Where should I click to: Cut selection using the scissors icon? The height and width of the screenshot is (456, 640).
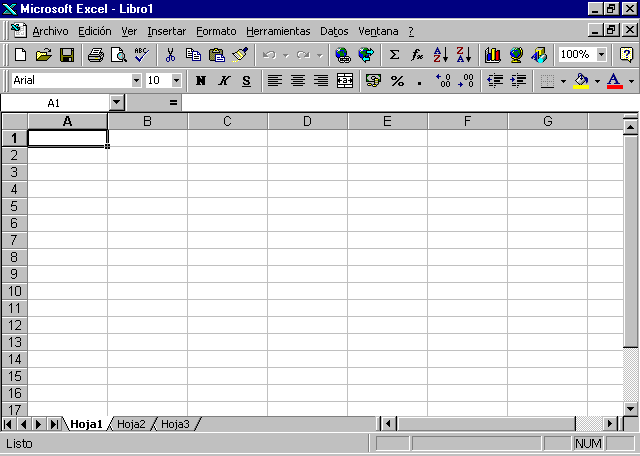click(170, 55)
